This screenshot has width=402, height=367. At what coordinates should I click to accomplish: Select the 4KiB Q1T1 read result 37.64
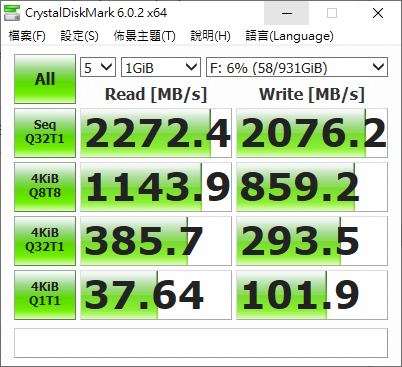[156, 295]
